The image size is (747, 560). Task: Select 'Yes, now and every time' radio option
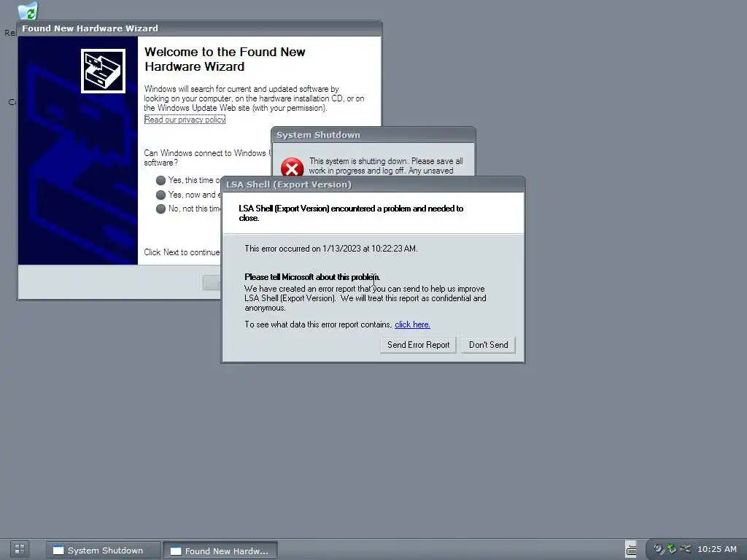160,195
